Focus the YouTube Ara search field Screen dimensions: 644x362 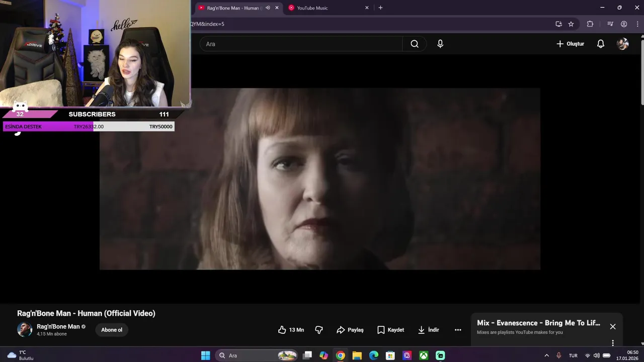(301, 44)
